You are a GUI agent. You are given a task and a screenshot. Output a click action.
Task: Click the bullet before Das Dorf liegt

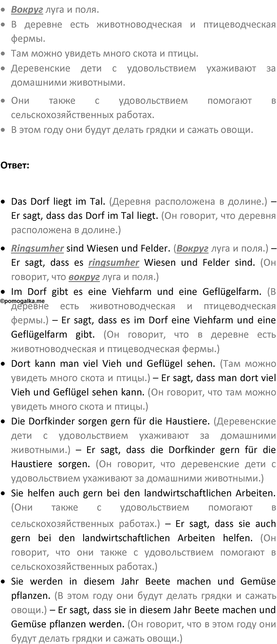[3, 202]
